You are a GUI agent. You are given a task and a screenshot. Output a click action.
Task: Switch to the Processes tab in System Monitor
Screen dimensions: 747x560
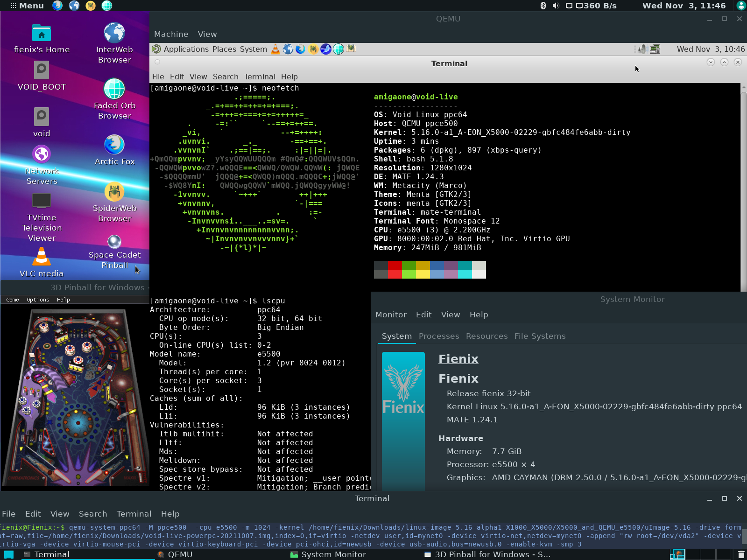tap(438, 336)
